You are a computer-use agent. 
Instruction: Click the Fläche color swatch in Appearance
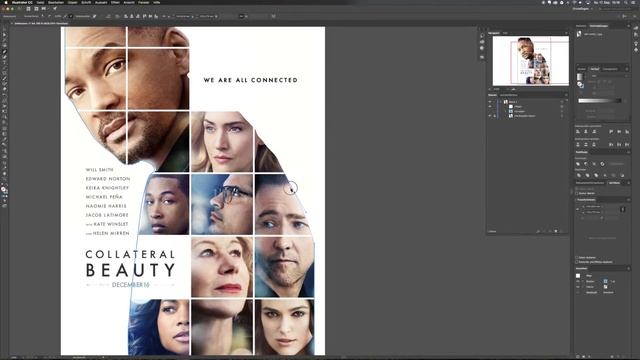click(x=606, y=287)
